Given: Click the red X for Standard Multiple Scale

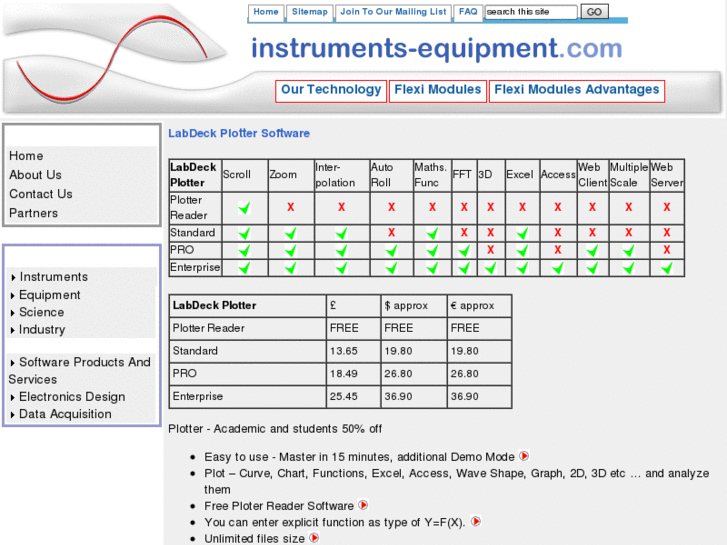Looking at the screenshot, I should coord(628,232).
